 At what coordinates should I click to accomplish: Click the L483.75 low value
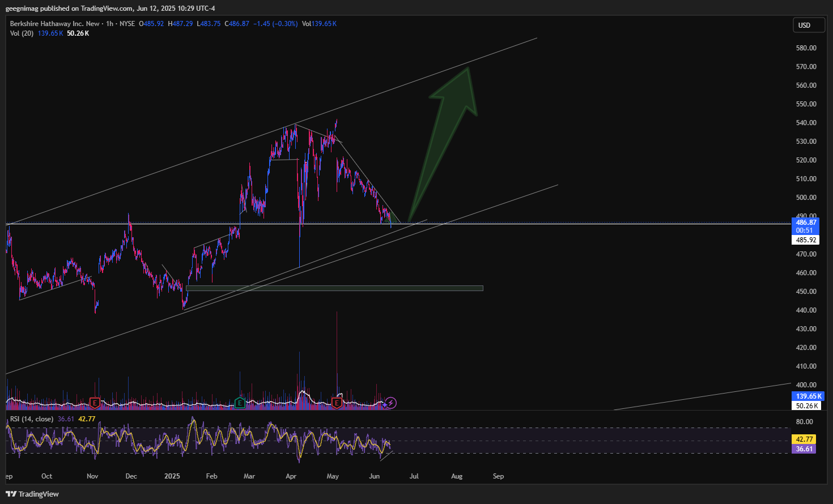(x=209, y=24)
